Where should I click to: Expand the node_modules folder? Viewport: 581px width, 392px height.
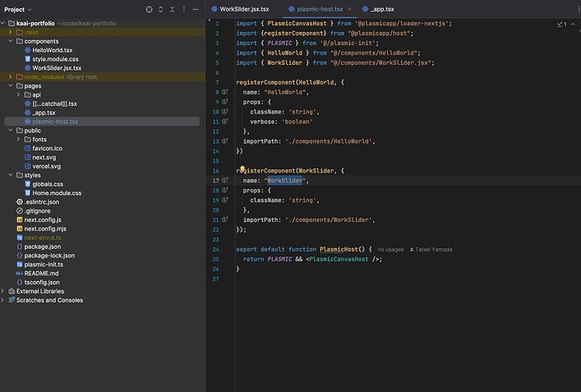pyautogui.click(x=10, y=77)
